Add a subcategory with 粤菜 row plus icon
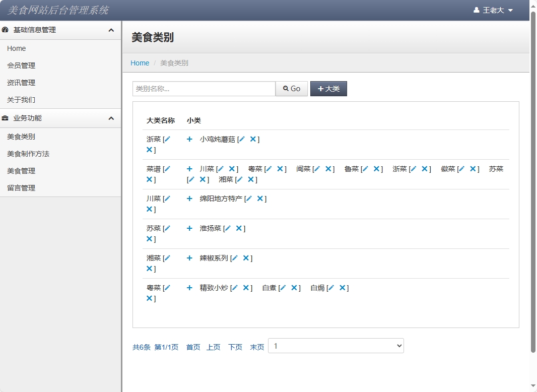 [189, 288]
